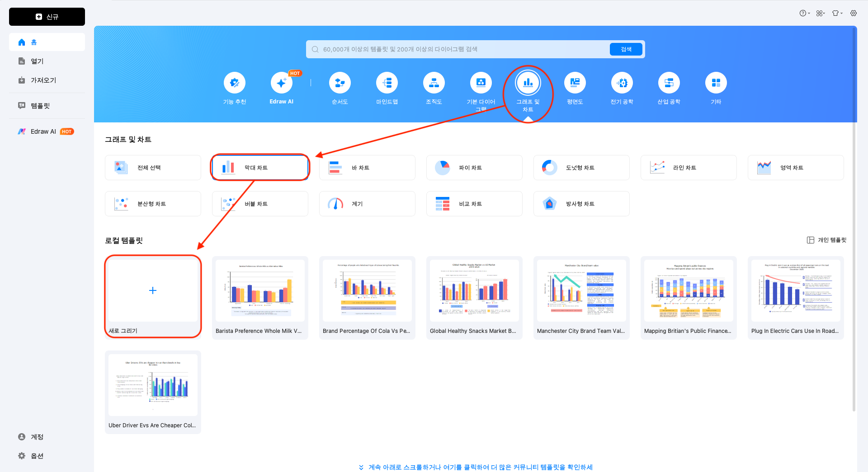Viewport: 868px width, 472px height.
Task: Select the 평면도 floor plan icon
Action: pos(575,83)
